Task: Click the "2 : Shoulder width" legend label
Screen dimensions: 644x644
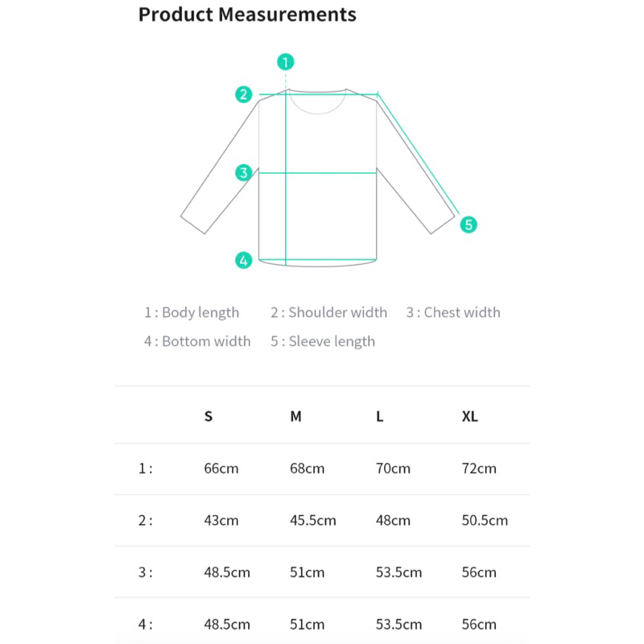Action: point(328,312)
